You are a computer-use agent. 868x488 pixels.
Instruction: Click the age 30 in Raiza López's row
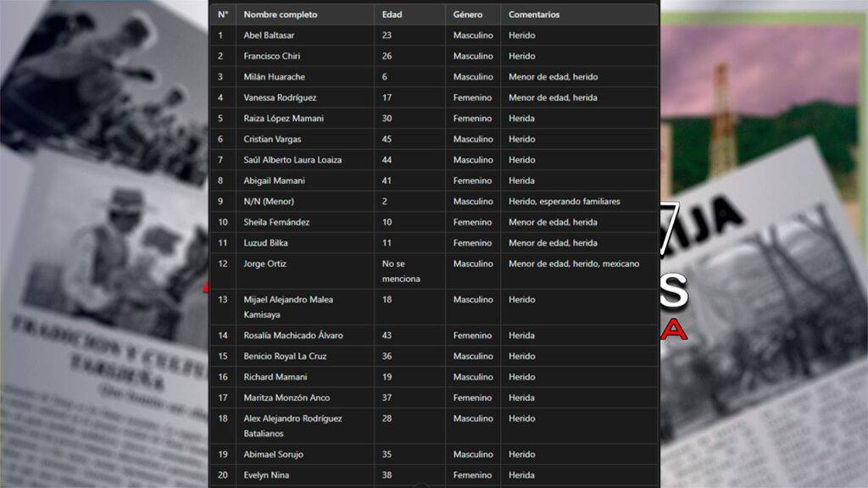387,119
